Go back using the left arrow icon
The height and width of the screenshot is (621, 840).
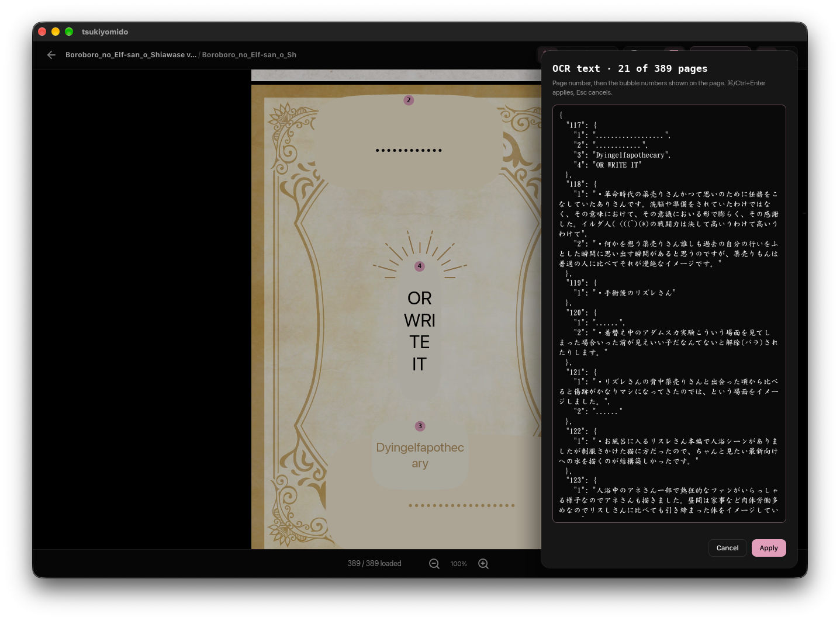[51, 55]
